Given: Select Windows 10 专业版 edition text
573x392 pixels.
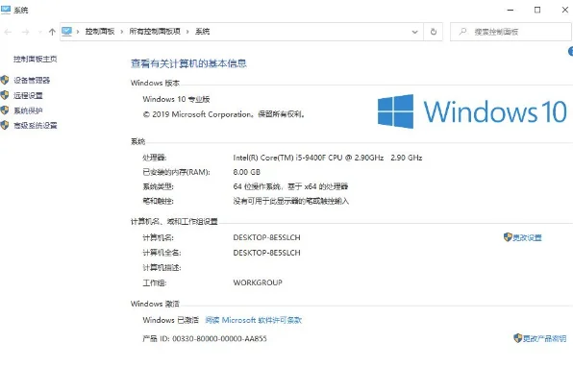Looking at the screenshot, I should [176, 99].
